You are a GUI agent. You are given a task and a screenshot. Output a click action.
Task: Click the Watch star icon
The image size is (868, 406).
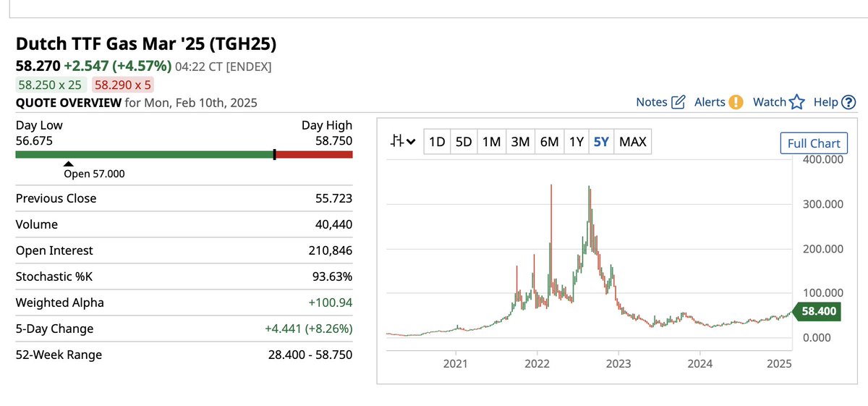coord(796,102)
